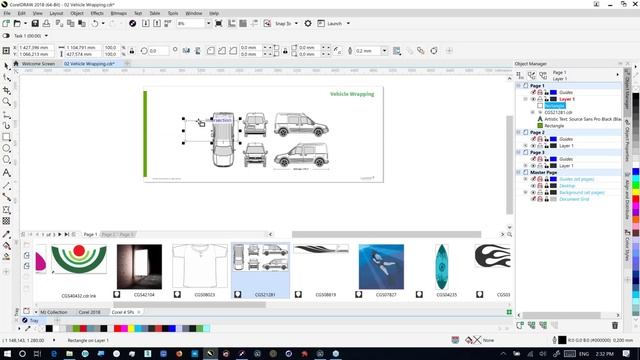Toggle visibility eye of Page 1 Guides
The width and height of the screenshot is (640, 360).
[x=533, y=93]
